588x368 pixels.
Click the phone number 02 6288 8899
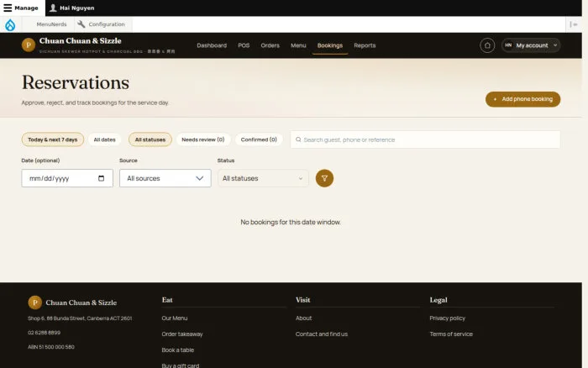click(x=44, y=333)
